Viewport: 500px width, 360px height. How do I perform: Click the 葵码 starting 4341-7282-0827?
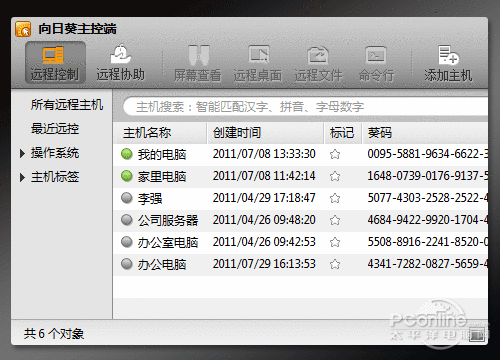coord(428,264)
